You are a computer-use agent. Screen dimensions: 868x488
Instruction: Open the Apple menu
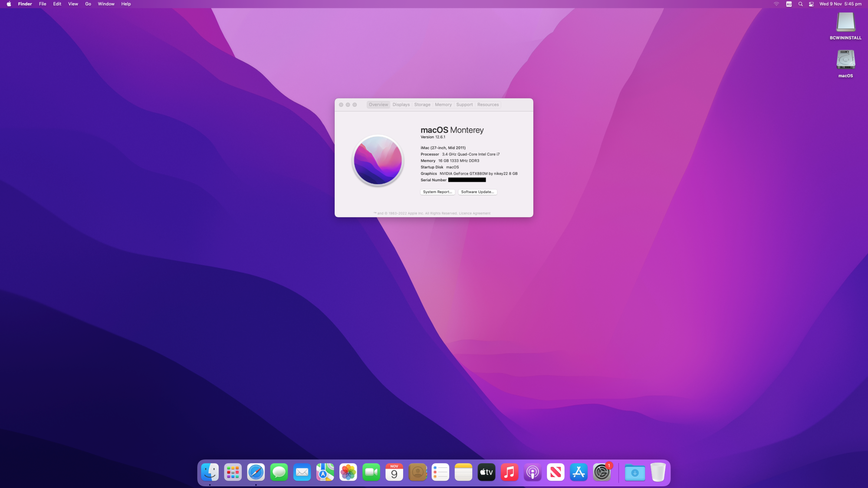coord(9,4)
